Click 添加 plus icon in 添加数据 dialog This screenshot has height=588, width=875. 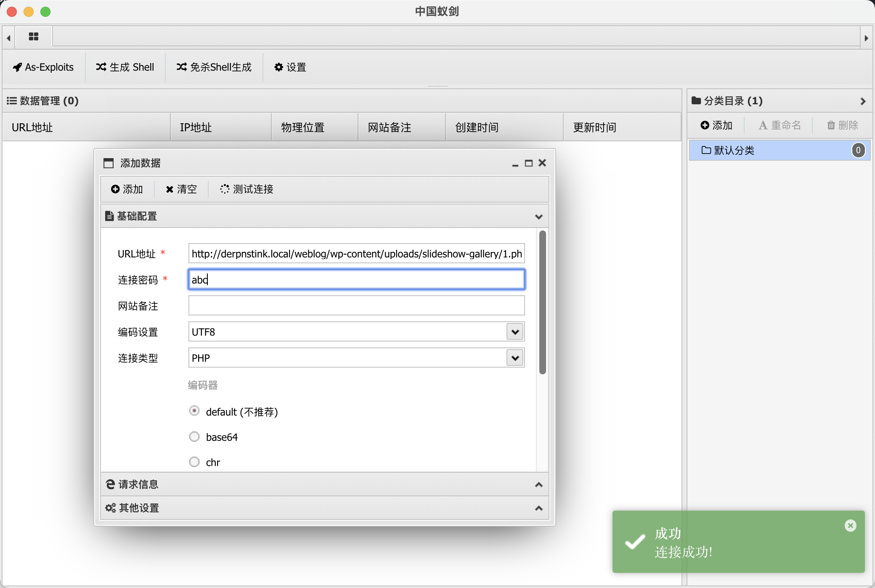(x=115, y=189)
